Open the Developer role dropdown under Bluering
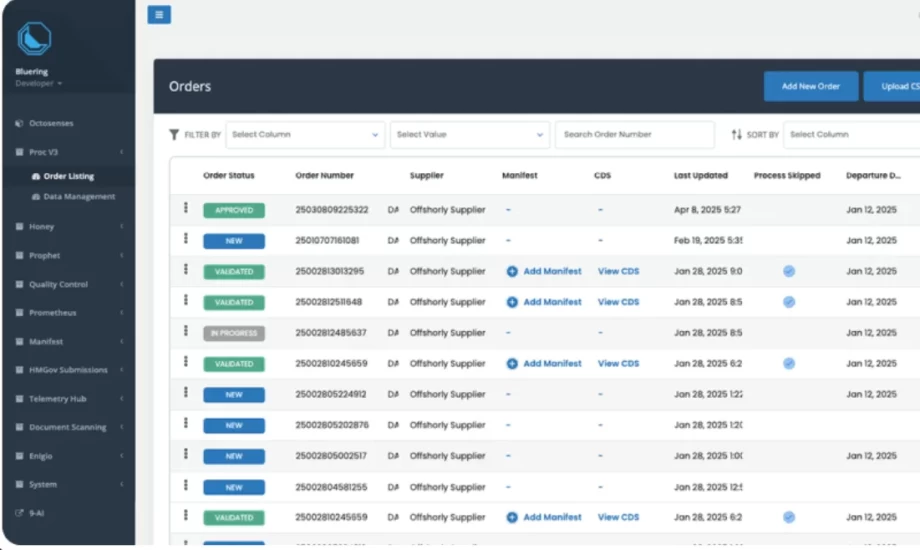Image resolution: width=920 pixels, height=550 pixels. pos(39,83)
